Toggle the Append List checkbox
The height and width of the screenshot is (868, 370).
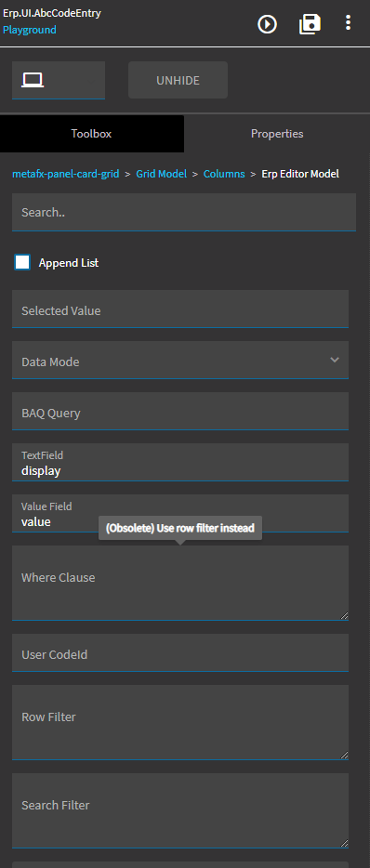pos(22,262)
